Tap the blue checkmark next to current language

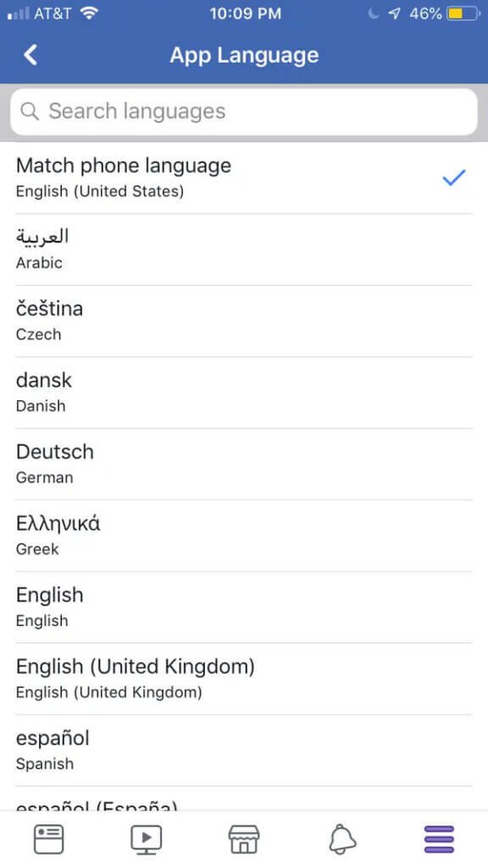click(454, 177)
